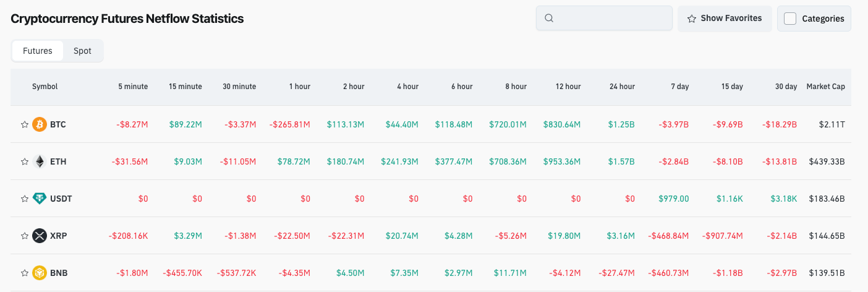Favorite USDT with its star icon
The image size is (868, 292).
25,199
